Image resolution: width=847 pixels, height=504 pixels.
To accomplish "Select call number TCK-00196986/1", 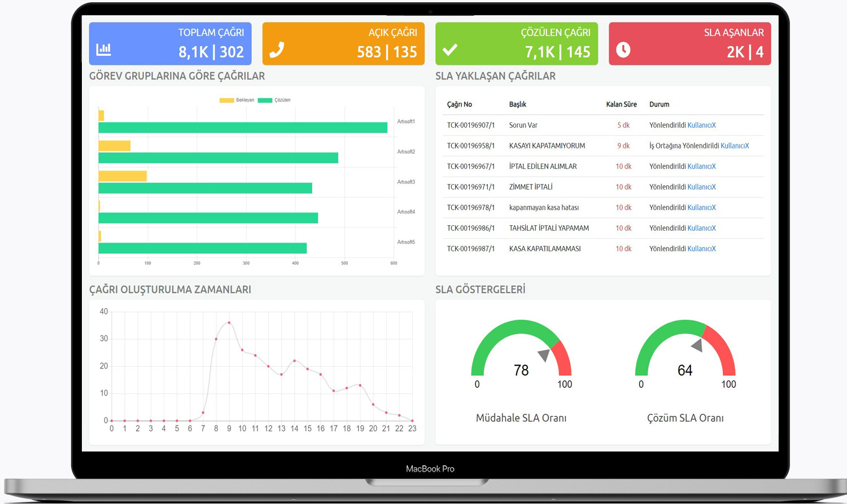I will point(471,228).
